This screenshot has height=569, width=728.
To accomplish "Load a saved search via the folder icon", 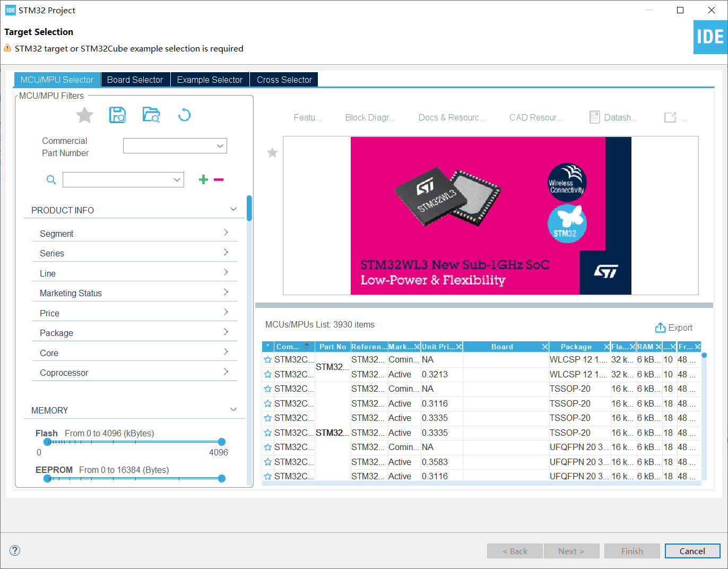I will pyautogui.click(x=151, y=115).
